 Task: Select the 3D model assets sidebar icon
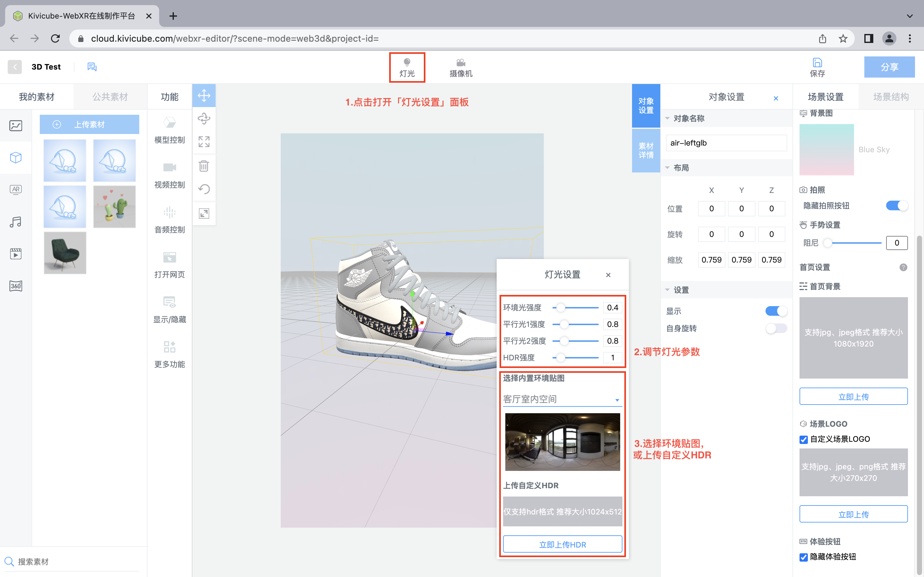[x=16, y=158]
